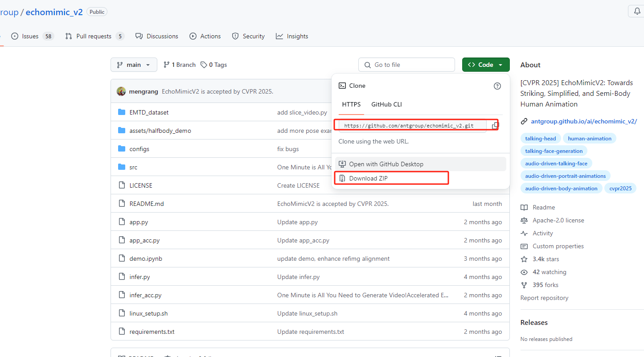Click the terminal icon next to Clone
This screenshot has height=357, width=644.
coord(342,86)
